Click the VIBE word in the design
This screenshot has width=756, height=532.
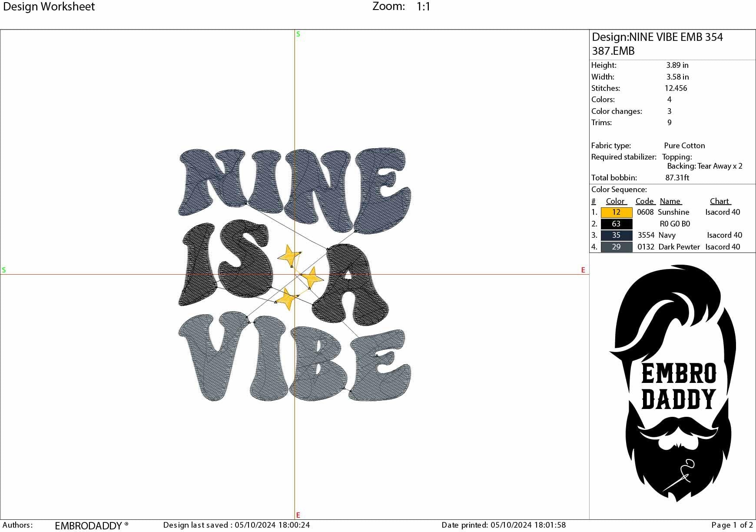(294, 356)
